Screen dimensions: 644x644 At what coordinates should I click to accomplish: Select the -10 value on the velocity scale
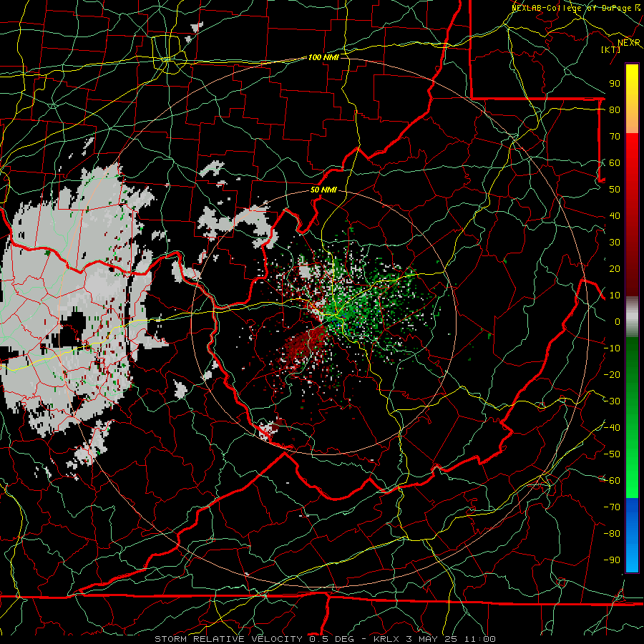(613, 348)
